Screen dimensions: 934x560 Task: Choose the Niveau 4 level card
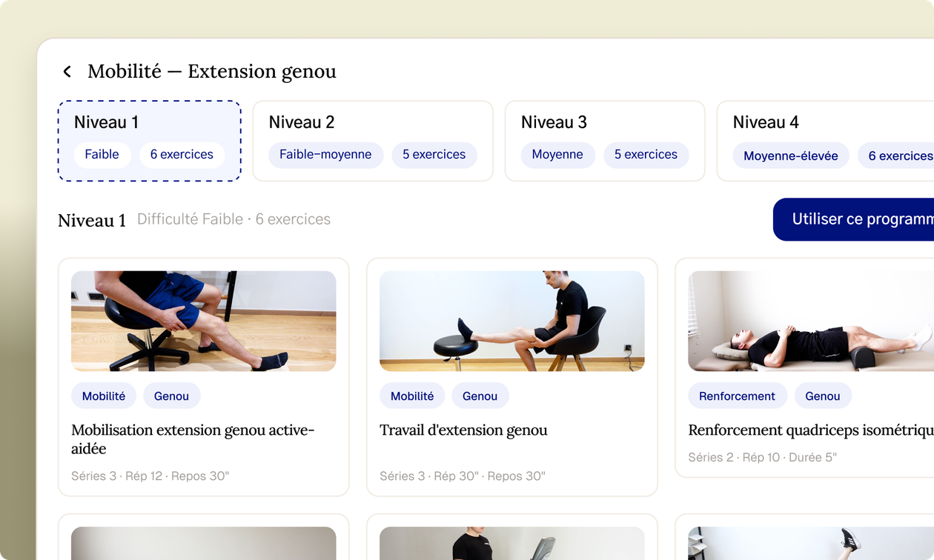tap(825, 141)
